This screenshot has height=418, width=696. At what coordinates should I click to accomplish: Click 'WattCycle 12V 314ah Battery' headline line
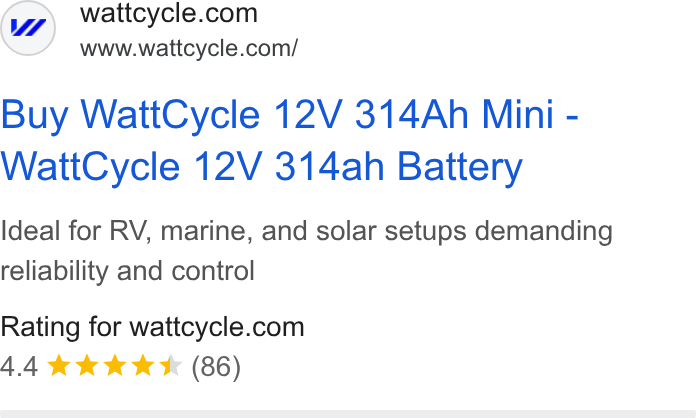tap(262, 166)
